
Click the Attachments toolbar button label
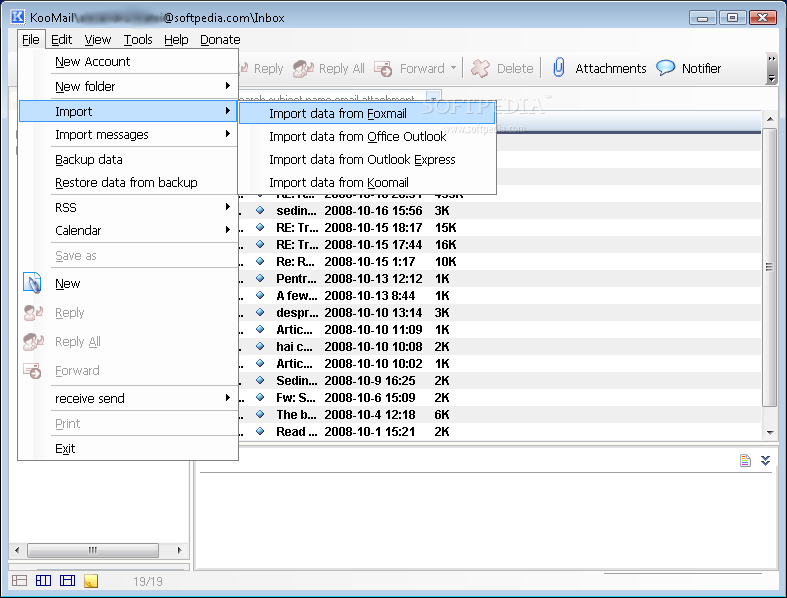[x=611, y=68]
